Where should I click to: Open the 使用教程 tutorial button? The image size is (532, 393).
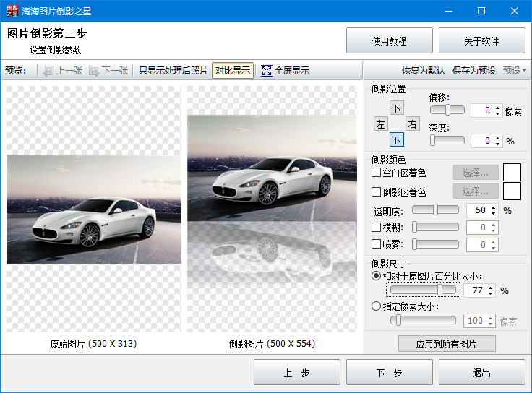[389, 41]
